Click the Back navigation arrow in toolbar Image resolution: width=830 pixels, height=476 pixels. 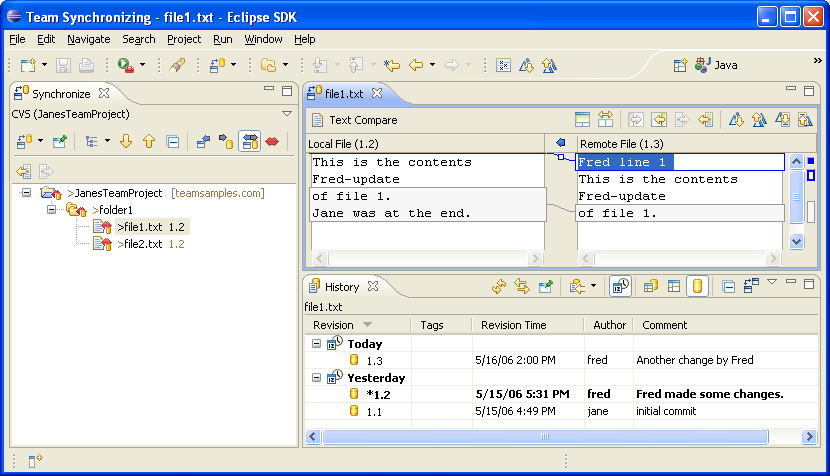(417, 65)
